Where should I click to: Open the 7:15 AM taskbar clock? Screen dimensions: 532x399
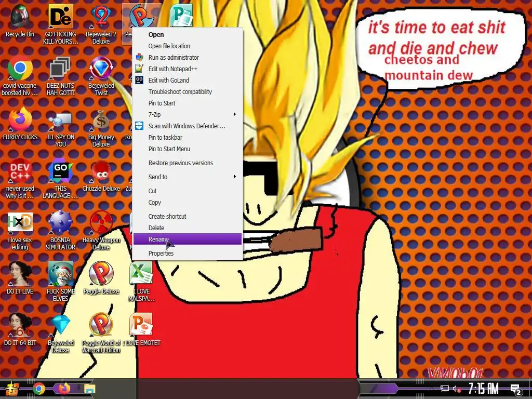tap(484, 389)
